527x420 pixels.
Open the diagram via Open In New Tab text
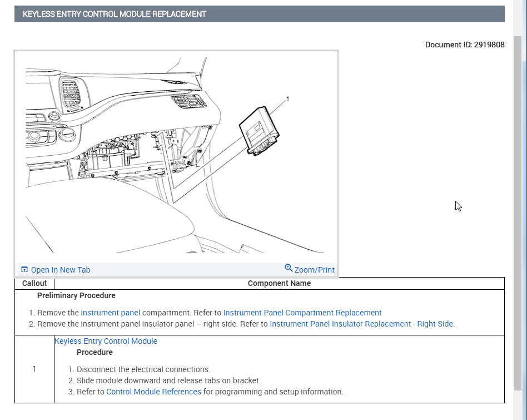click(60, 270)
